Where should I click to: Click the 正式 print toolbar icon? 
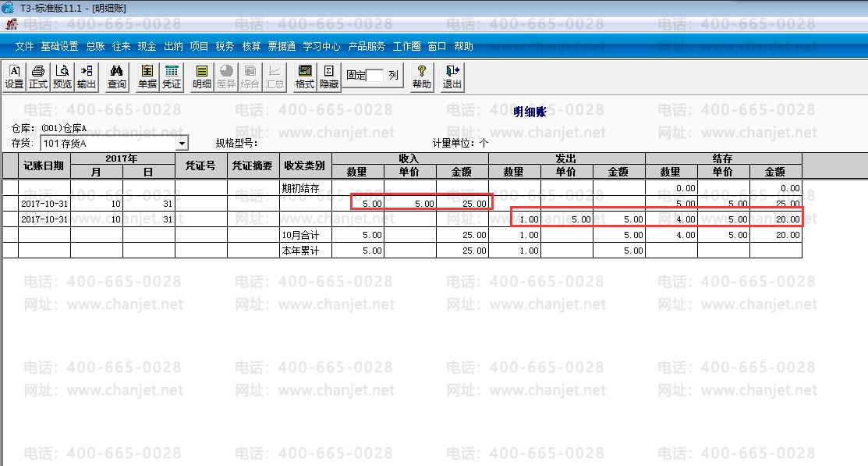click(x=38, y=77)
